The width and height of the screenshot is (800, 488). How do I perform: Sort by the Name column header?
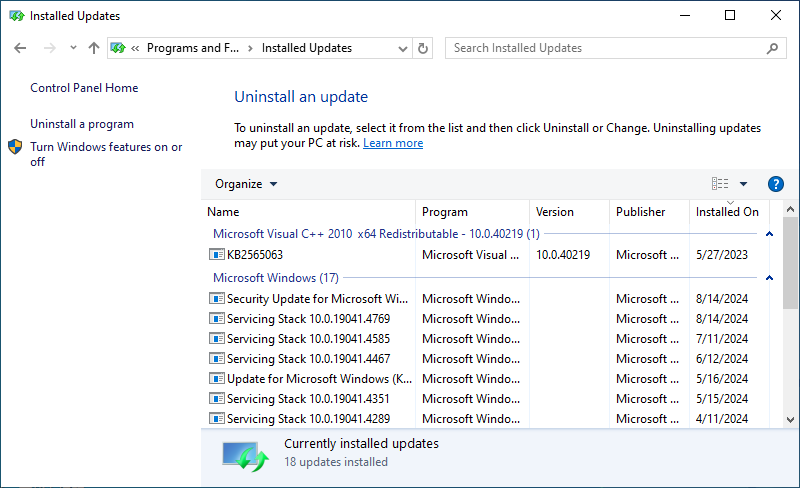[308, 212]
